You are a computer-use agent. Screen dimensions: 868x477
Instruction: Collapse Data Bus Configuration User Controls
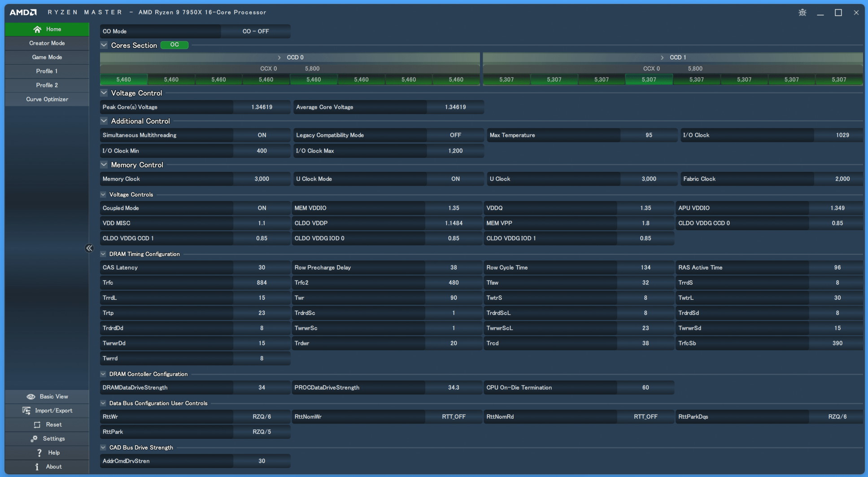(x=103, y=403)
